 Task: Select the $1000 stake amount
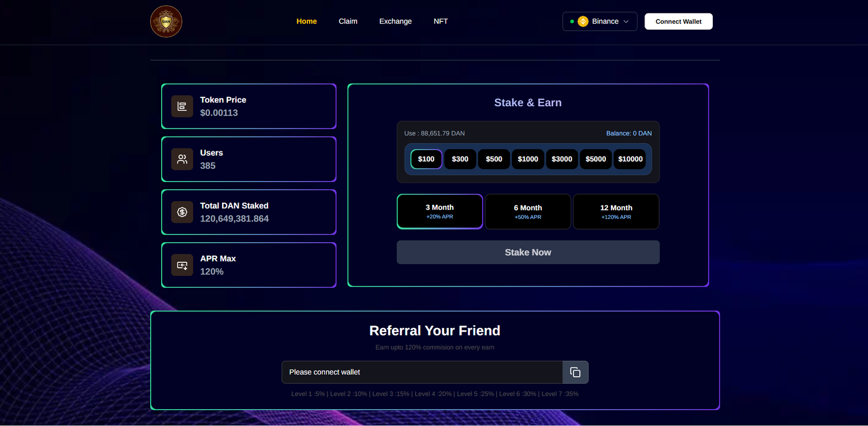click(528, 159)
